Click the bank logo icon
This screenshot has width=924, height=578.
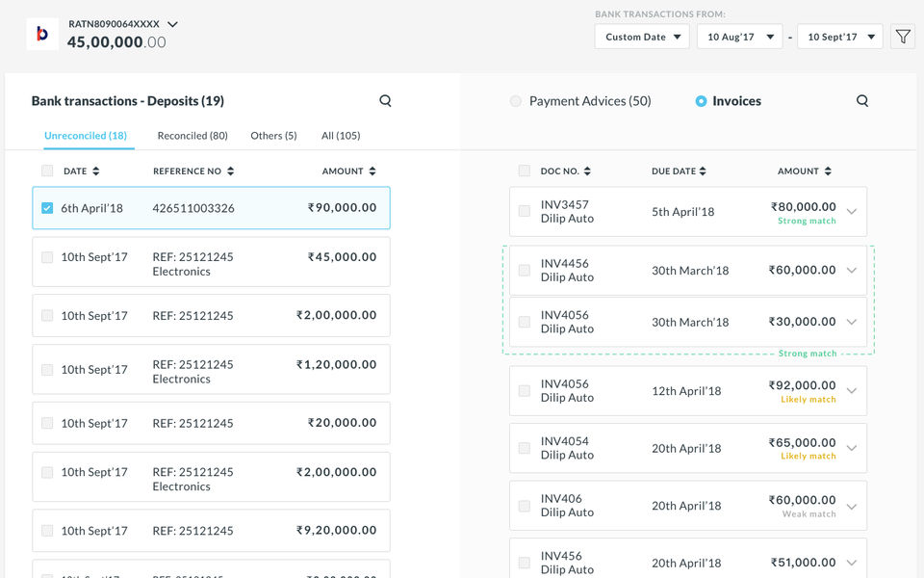click(x=42, y=34)
